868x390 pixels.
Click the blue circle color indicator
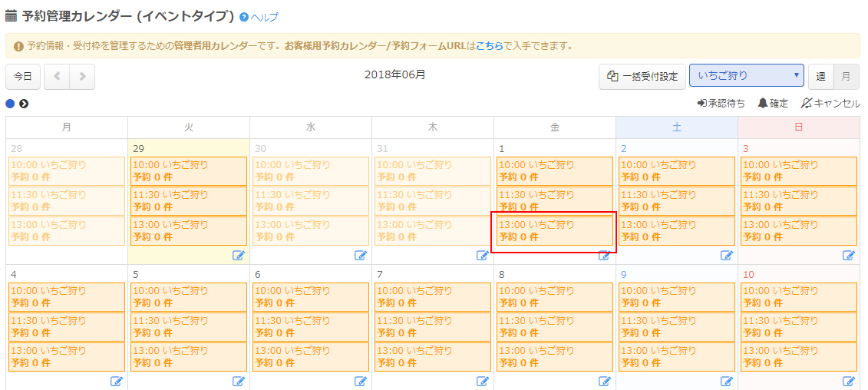pyautogui.click(x=10, y=104)
